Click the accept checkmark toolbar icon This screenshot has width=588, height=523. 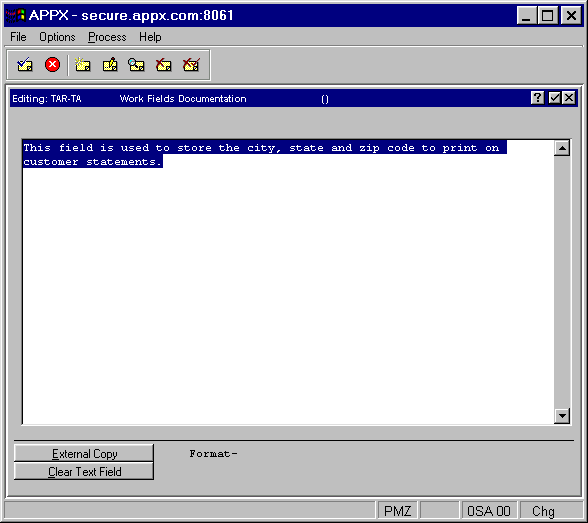(x=25, y=65)
